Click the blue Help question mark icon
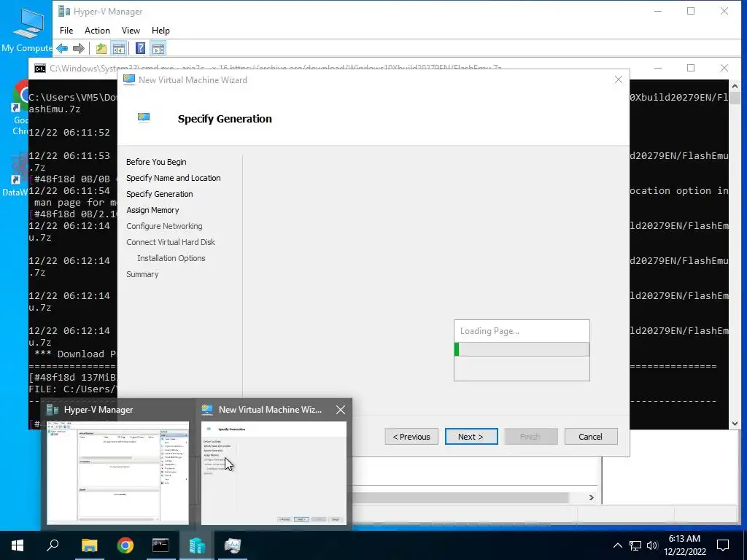The width and height of the screenshot is (747, 560). point(141,48)
